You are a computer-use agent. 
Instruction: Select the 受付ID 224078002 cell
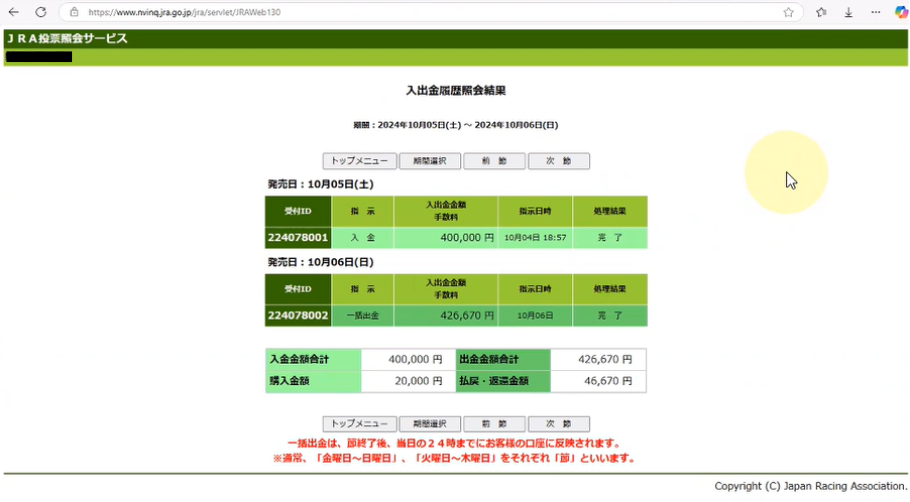coord(297,315)
